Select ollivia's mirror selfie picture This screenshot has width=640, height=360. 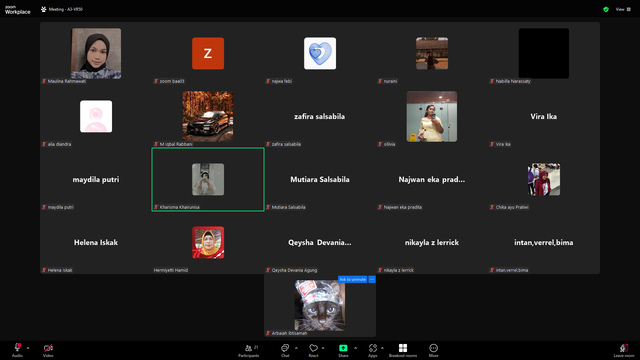tap(432, 116)
